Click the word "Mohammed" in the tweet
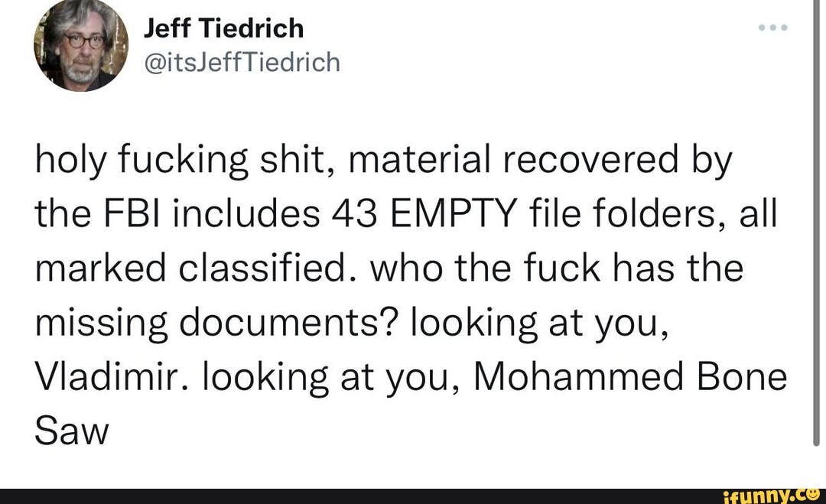This screenshot has height=504, width=826. (x=577, y=378)
